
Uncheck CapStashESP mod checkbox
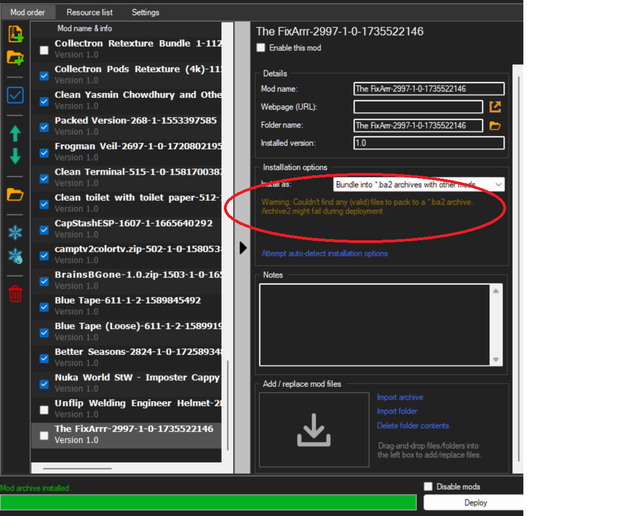pos(44,230)
